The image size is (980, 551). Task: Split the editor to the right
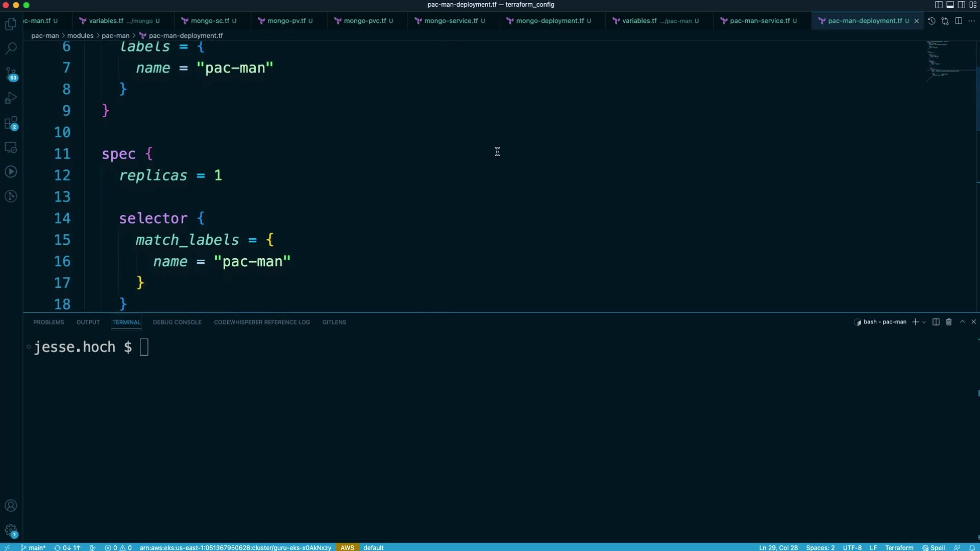[959, 21]
